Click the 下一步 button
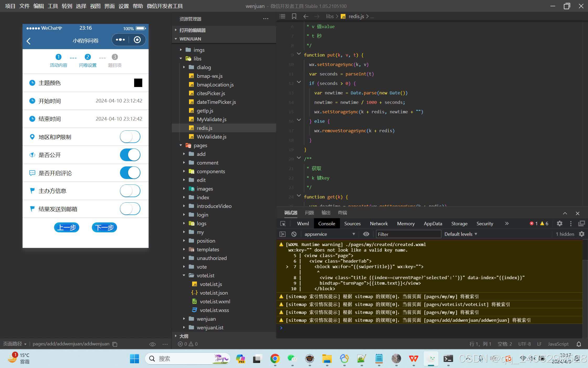 (x=104, y=227)
